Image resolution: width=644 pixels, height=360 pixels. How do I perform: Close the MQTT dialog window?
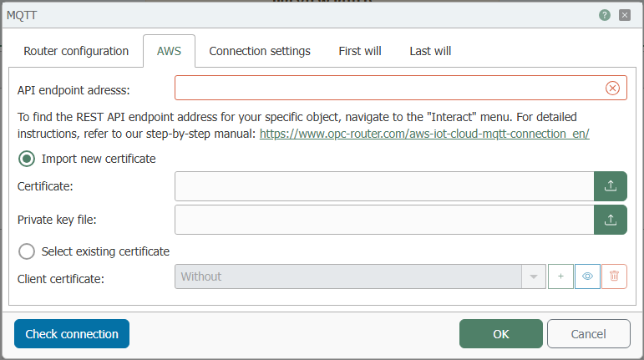point(625,15)
